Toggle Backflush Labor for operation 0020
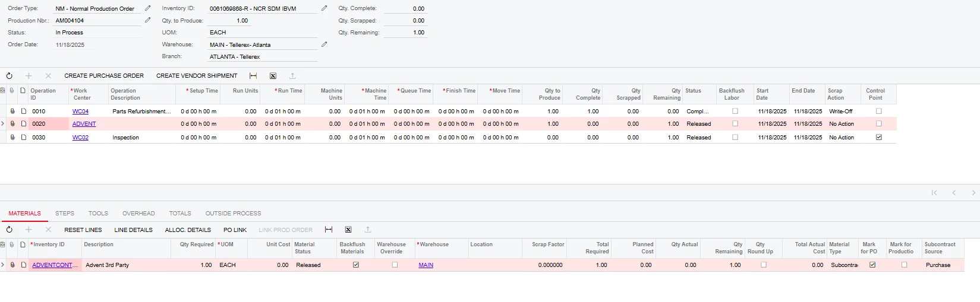Image resolution: width=980 pixels, height=302 pixels. (x=735, y=124)
